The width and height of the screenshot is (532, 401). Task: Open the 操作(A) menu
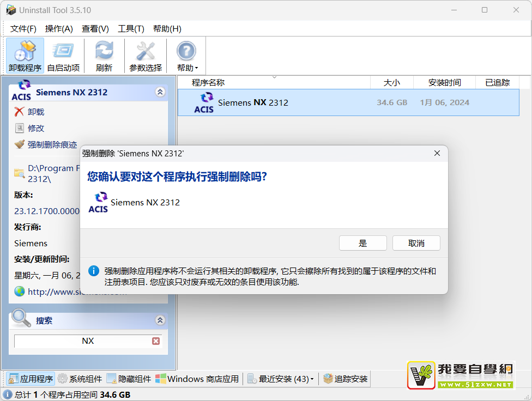(59, 29)
